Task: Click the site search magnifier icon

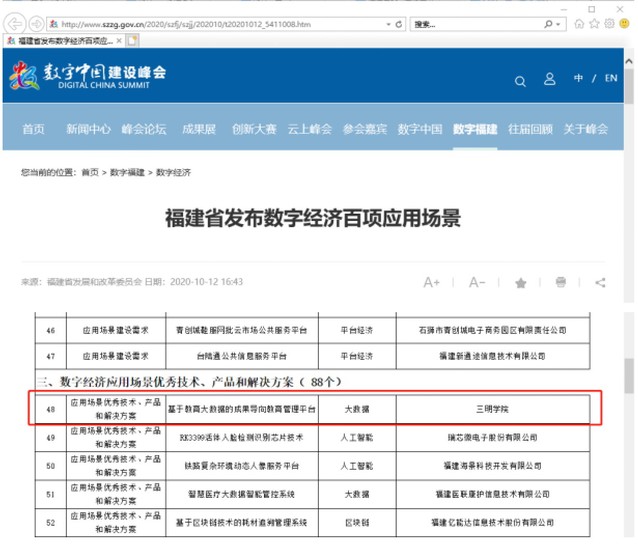Action: (x=520, y=81)
